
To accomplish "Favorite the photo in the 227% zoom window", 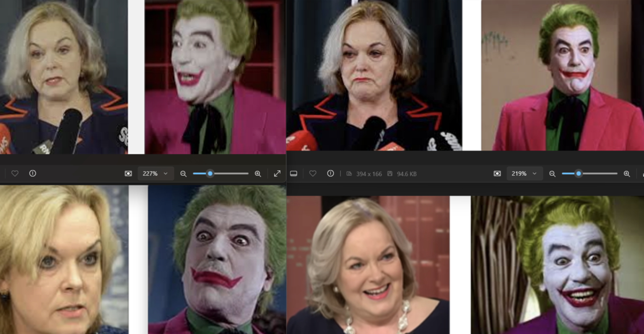I will point(15,173).
